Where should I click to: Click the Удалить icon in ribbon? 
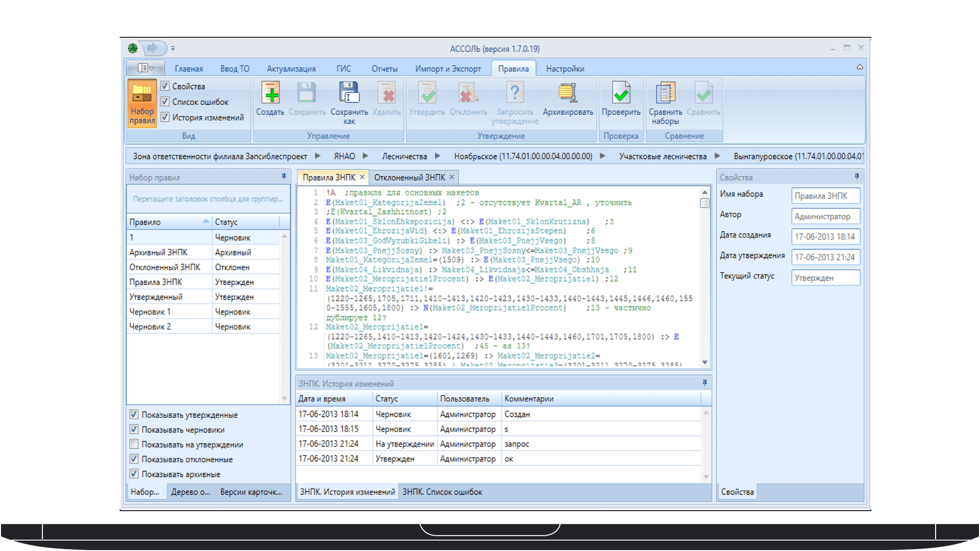point(387,100)
